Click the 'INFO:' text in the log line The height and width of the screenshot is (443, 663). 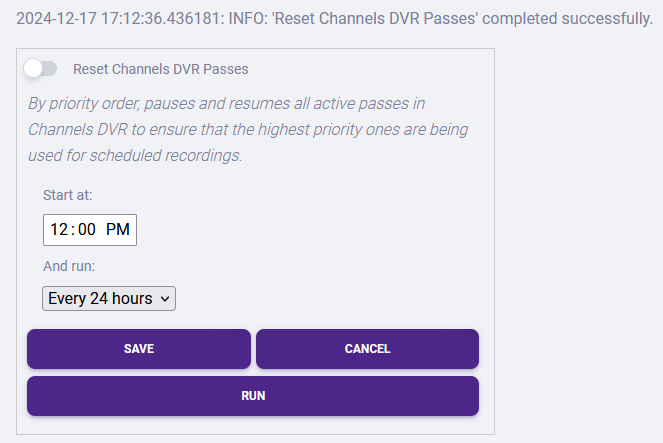248,19
